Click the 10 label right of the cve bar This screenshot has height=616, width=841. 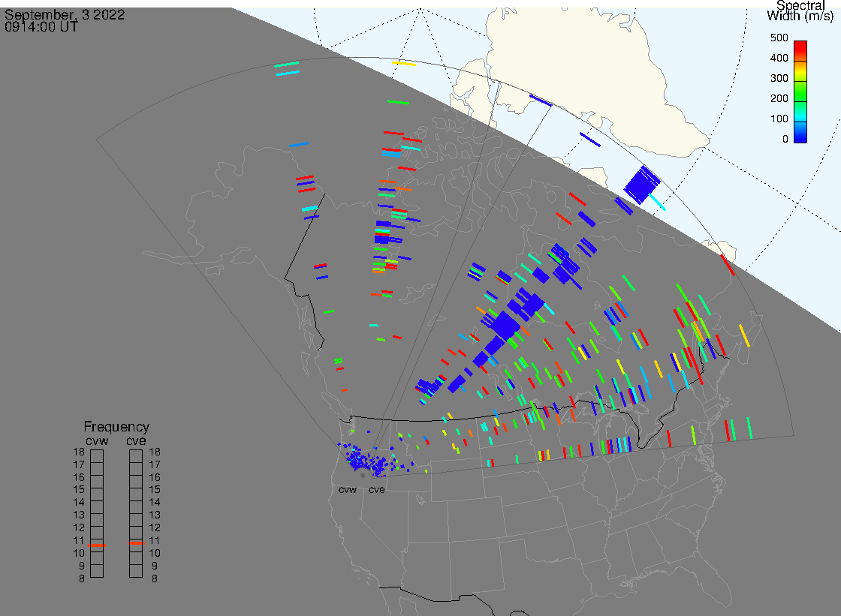point(155,553)
